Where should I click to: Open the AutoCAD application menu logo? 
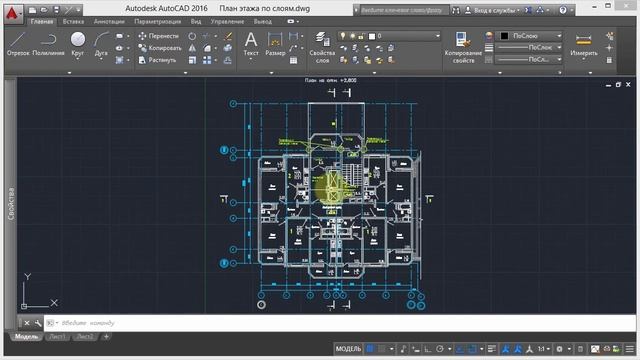coord(13,13)
